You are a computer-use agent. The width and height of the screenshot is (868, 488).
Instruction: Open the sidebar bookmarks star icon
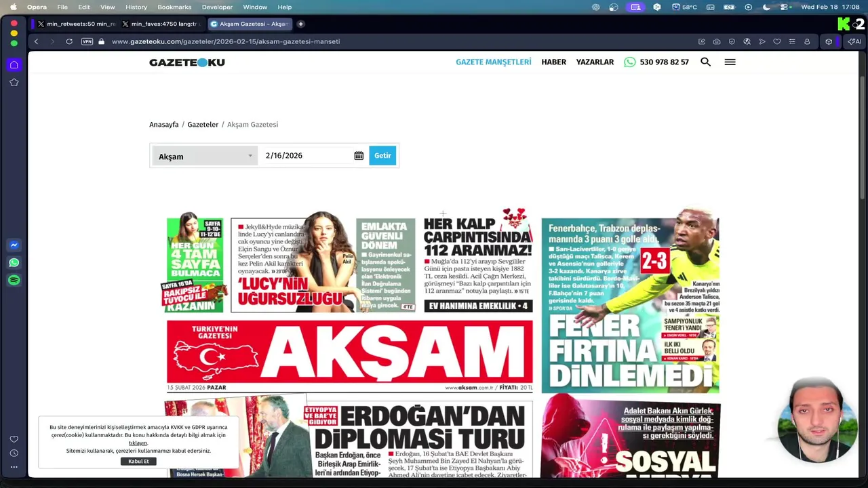(14, 82)
